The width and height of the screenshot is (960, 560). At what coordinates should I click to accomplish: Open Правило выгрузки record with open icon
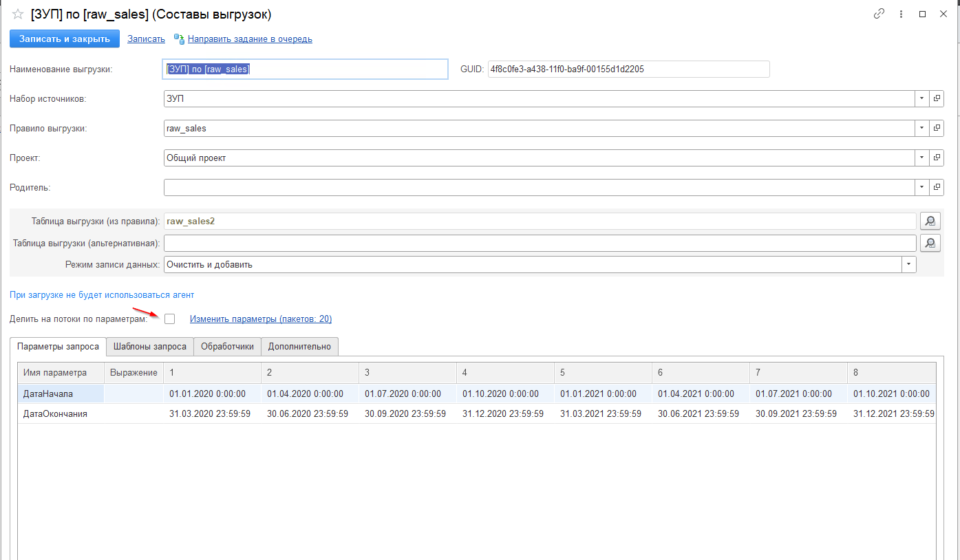click(x=937, y=129)
